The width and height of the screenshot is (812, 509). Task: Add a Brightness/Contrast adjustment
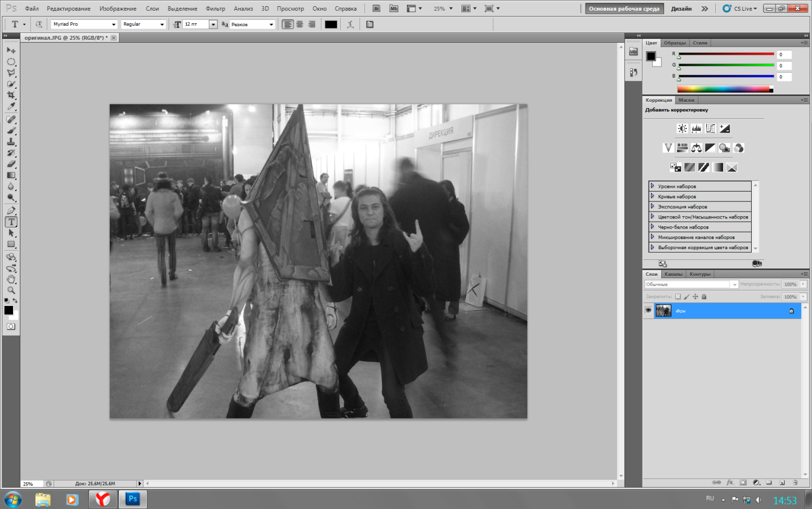click(682, 129)
